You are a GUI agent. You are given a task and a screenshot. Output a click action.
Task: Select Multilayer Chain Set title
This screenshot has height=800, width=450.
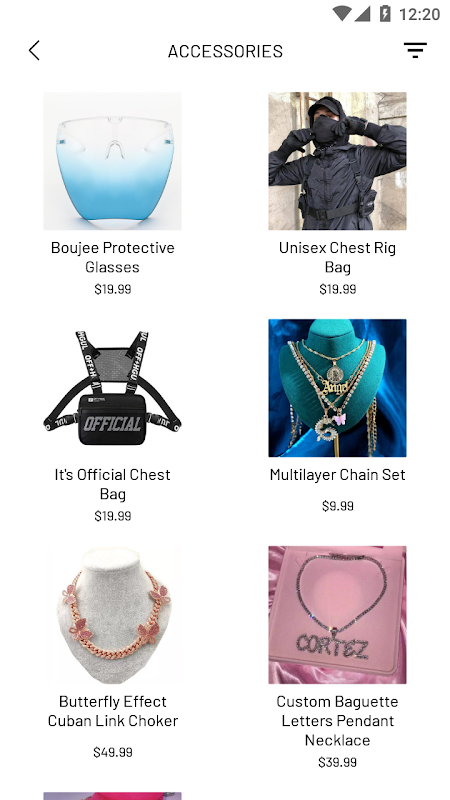point(337,474)
